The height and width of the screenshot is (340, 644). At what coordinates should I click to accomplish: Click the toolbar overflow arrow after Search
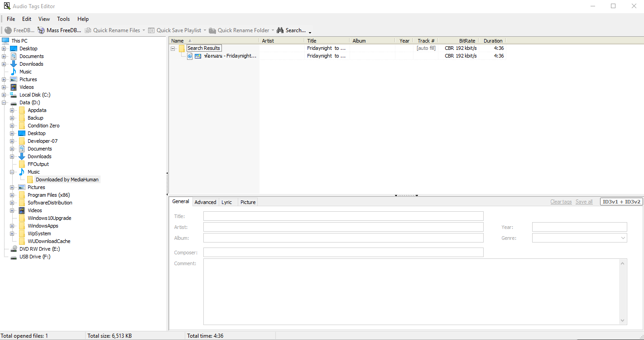pyautogui.click(x=310, y=32)
